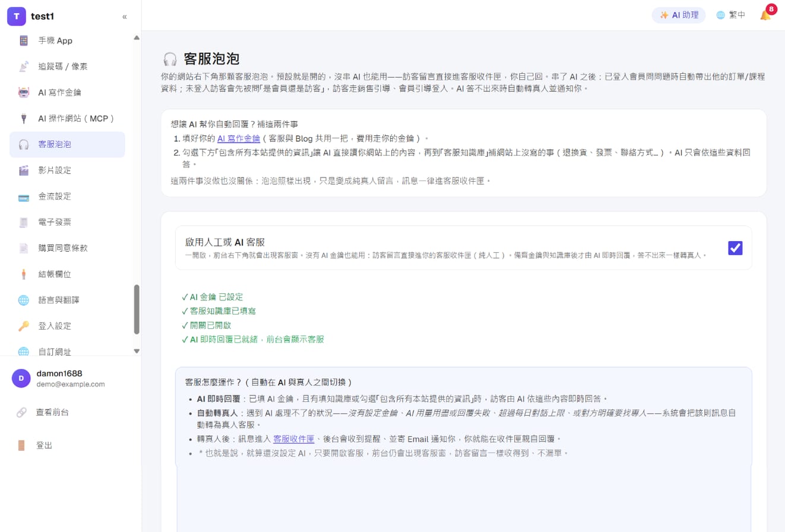Click the 登出 logout text
785x532 pixels.
[45, 445]
